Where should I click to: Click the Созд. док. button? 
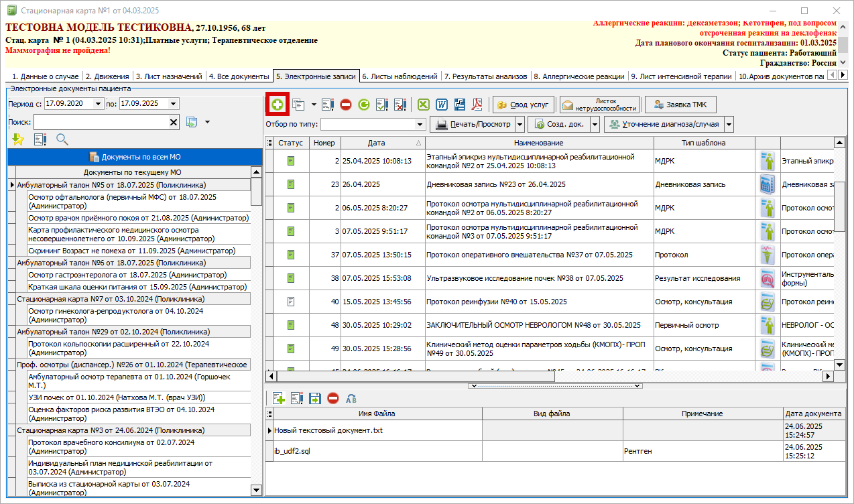[x=560, y=124]
